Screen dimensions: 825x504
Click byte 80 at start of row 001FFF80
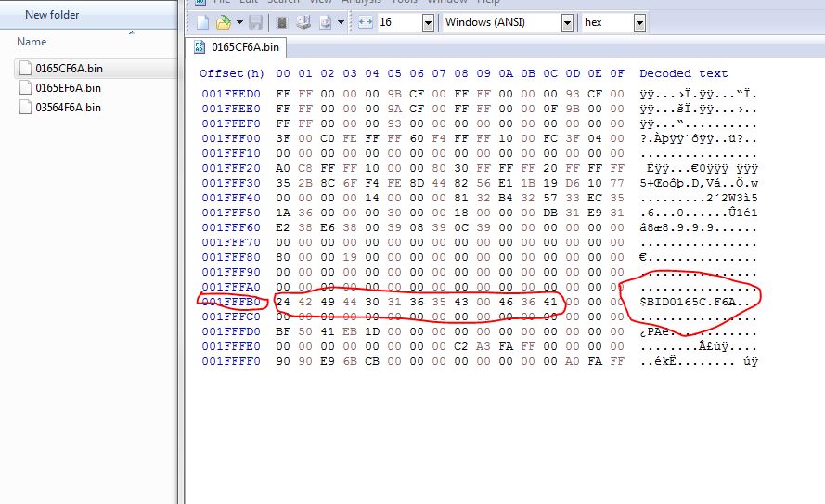(283, 257)
